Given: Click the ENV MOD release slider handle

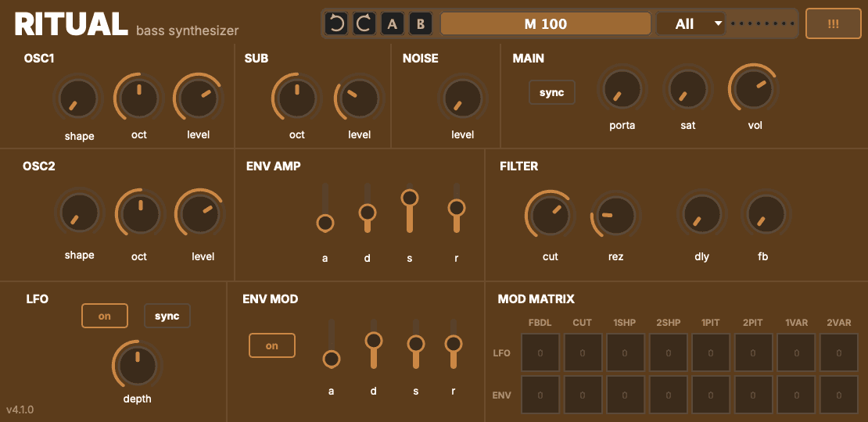Looking at the screenshot, I should pos(454,344).
